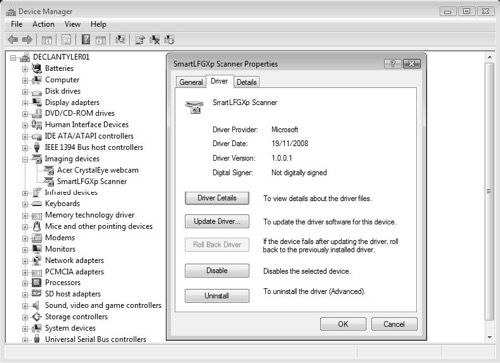Click the Forward arrow toolbar icon
This screenshot has width=500, height=363.
click(x=27, y=40)
